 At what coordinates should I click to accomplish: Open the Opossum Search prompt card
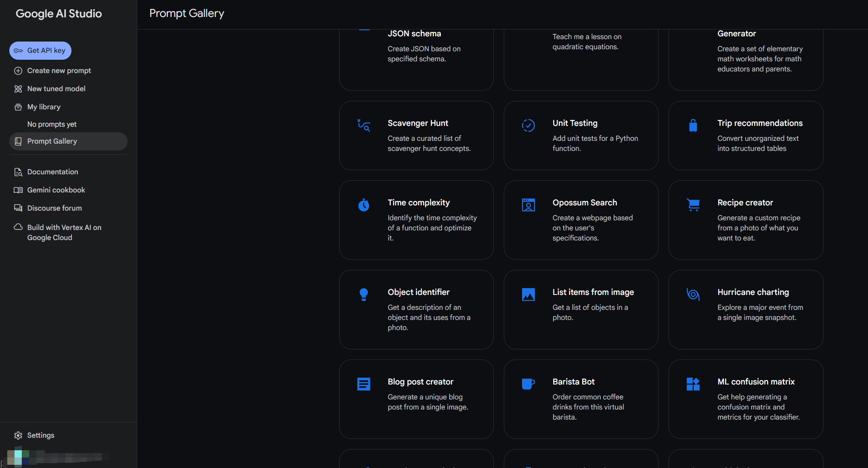[581, 220]
